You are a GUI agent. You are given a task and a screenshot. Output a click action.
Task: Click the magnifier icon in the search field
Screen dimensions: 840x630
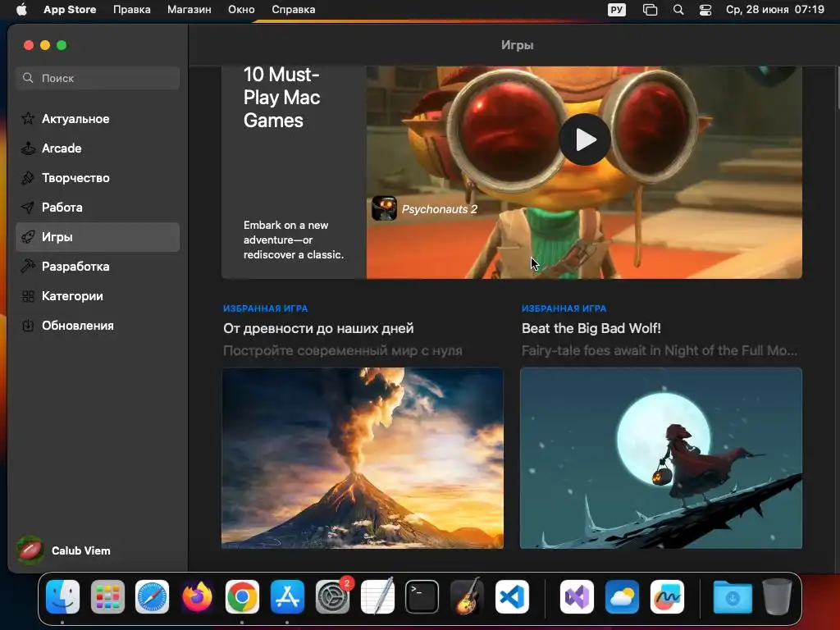pos(28,78)
